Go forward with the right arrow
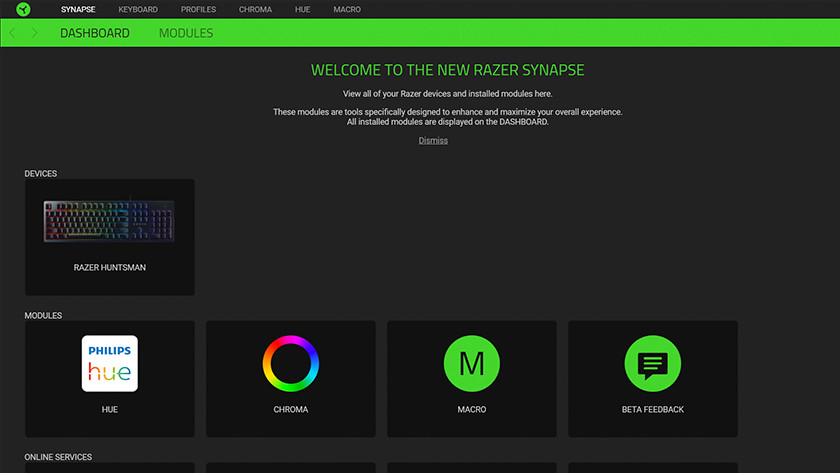This screenshot has width=840, height=473. pyautogui.click(x=34, y=33)
